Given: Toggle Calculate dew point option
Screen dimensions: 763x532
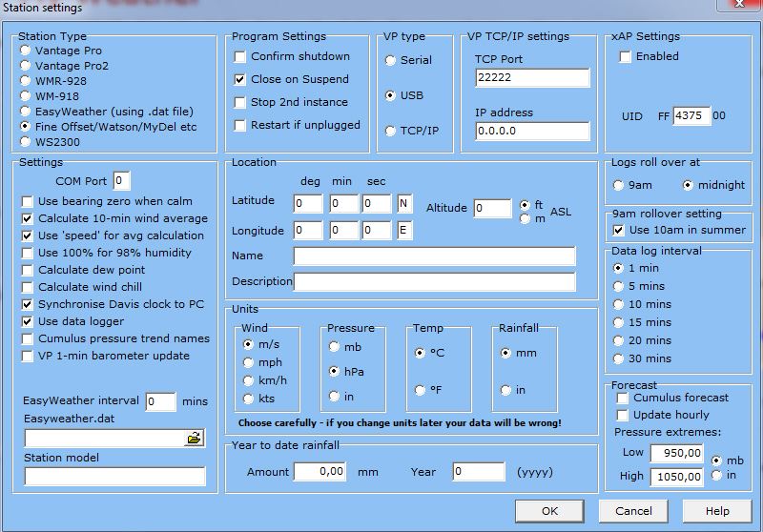Looking at the screenshot, I should [28, 271].
